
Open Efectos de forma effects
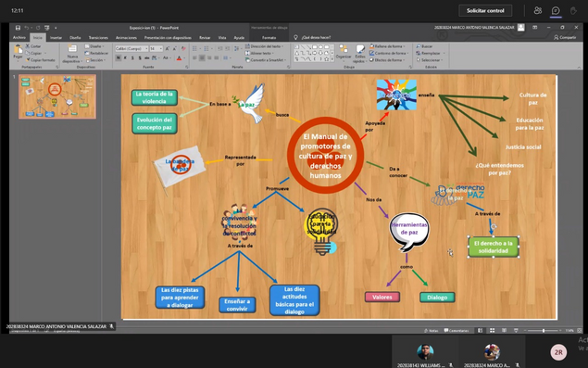pos(387,59)
